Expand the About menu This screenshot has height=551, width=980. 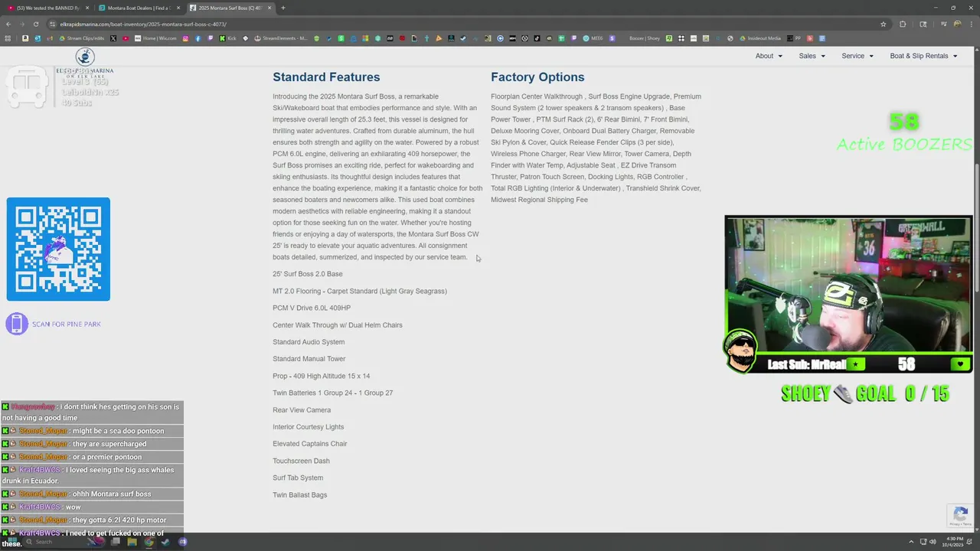(769, 56)
